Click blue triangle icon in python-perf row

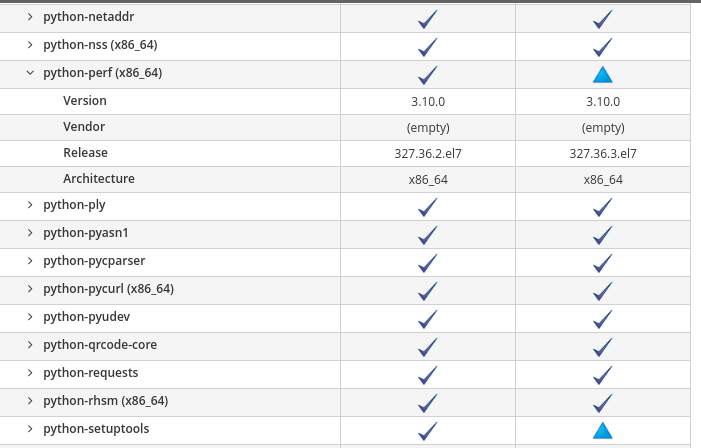point(603,75)
